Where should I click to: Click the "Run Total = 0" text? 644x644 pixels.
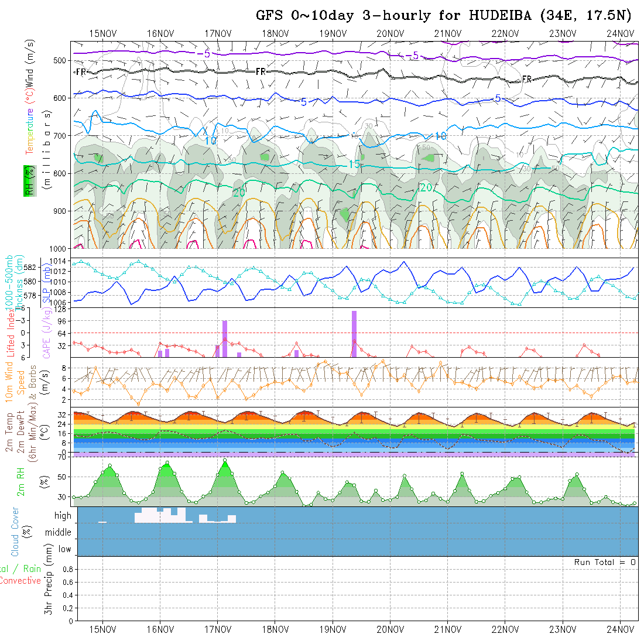(x=605, y=562)
